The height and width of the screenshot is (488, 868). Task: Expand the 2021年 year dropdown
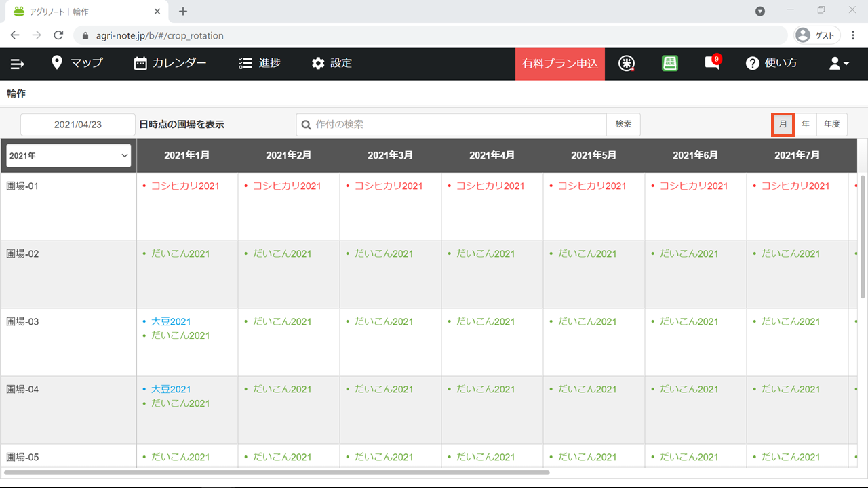(x=68, y=156)
